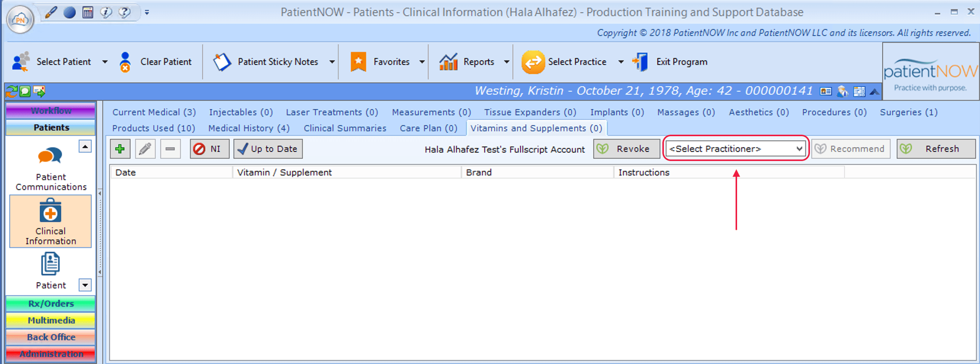Screen dimensions: 980x364
Task: Open Favorites
Action: point(380,62)
